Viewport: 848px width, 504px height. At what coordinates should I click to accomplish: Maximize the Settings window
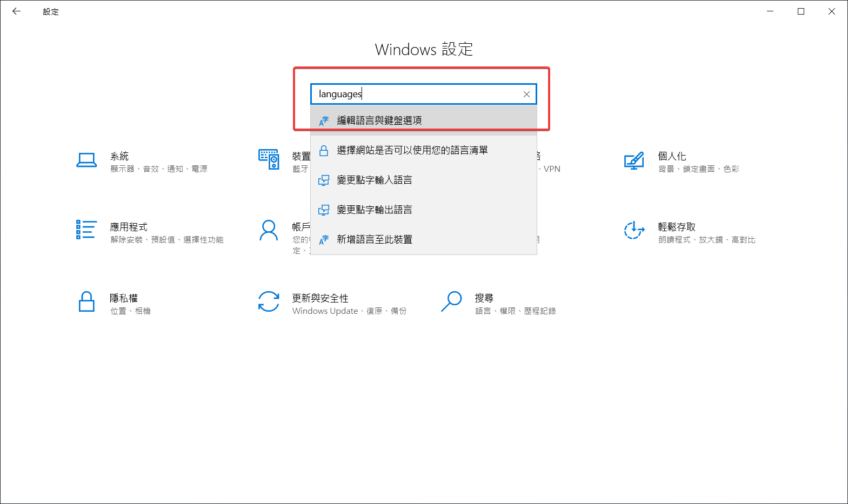(x=801, y=11)
